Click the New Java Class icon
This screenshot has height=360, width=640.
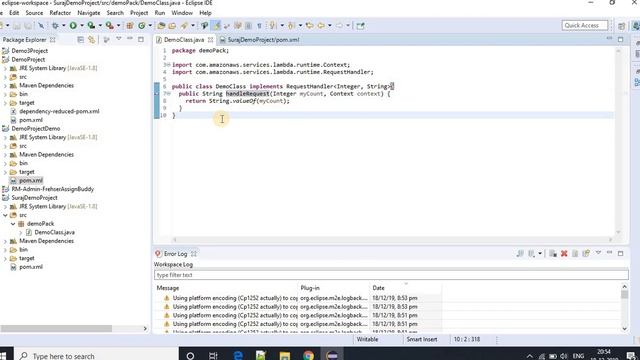coord(141,26)
